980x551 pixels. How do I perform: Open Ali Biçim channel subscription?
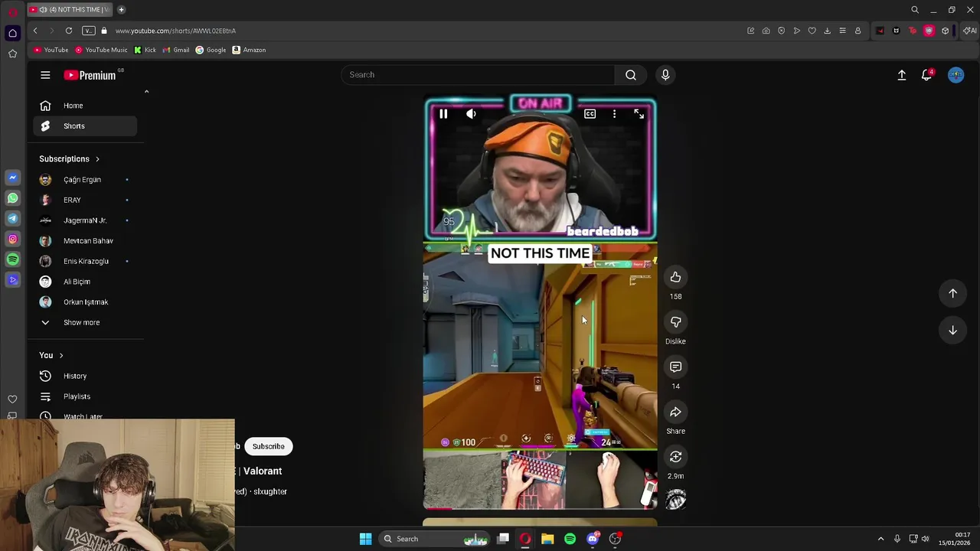click(85, 282)
